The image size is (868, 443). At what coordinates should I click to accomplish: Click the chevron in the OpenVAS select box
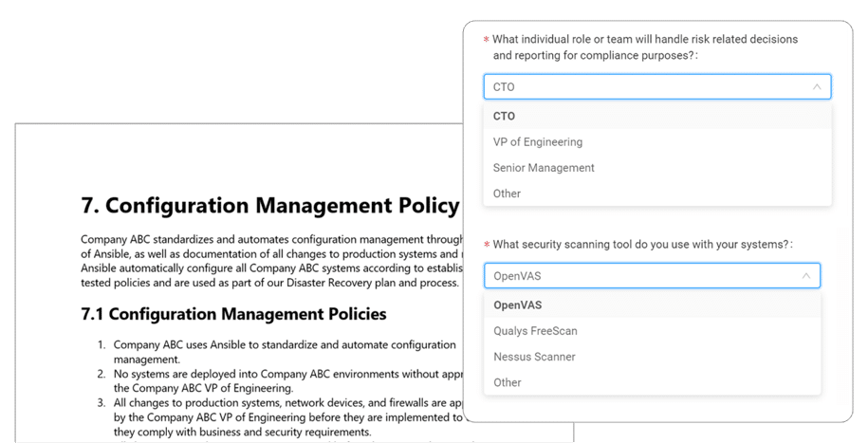pyautogui.click(x=806, y=276)
